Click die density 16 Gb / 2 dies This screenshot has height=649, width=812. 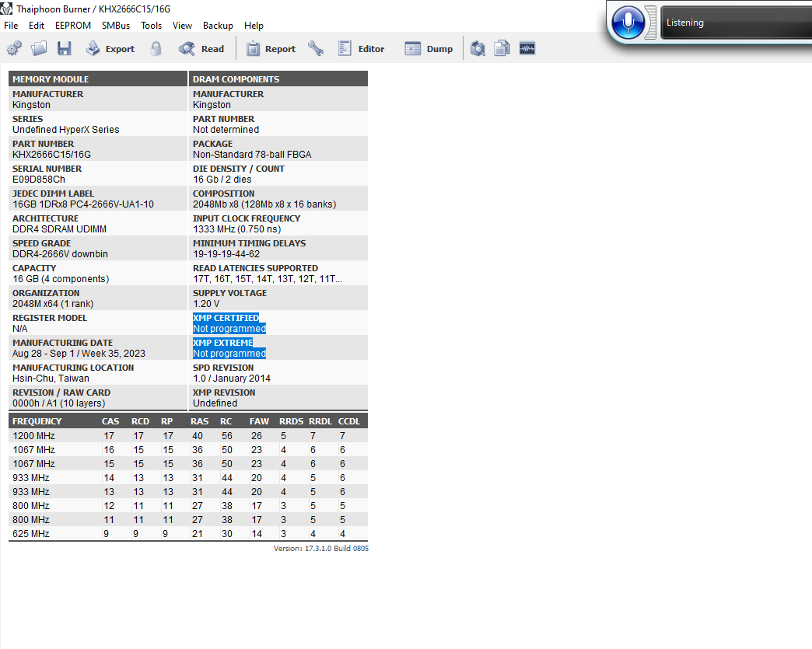[222, 180]
